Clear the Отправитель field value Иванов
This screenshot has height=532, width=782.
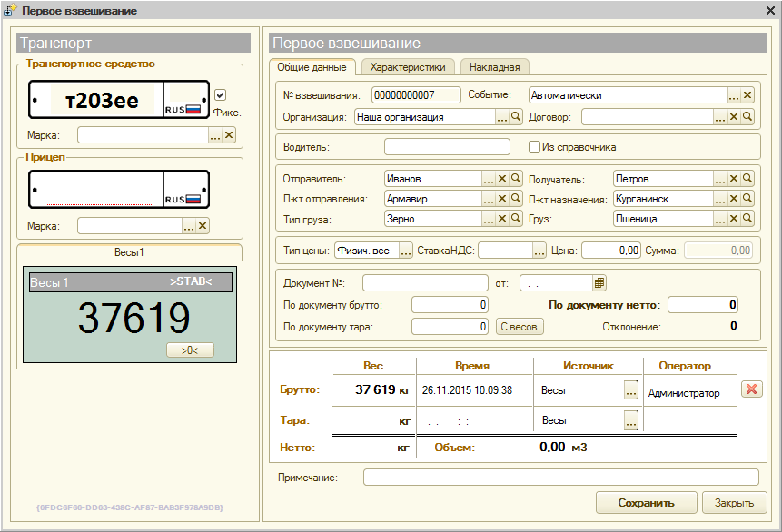click(x=501, y=179)
